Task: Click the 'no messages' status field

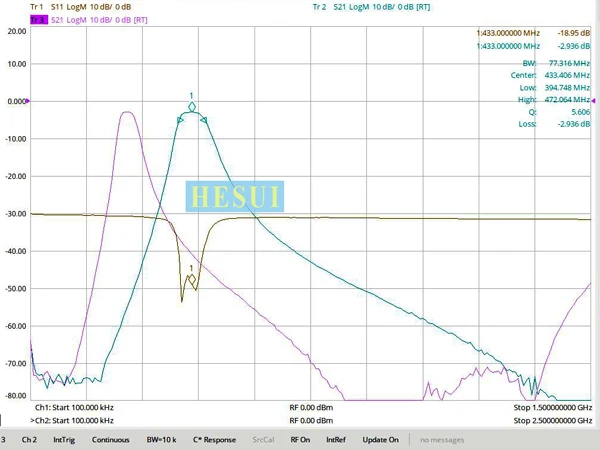Action: tap(442, 440)
